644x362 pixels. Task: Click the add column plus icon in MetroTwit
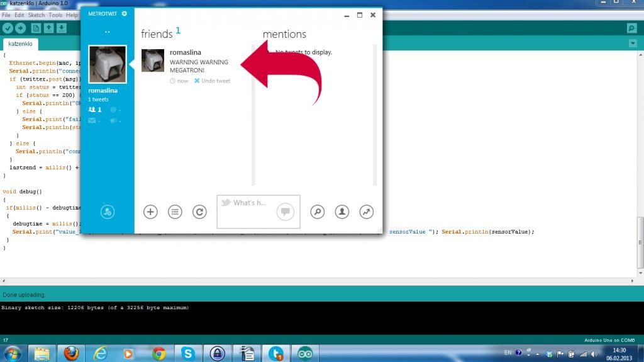[x=150, y=212]
